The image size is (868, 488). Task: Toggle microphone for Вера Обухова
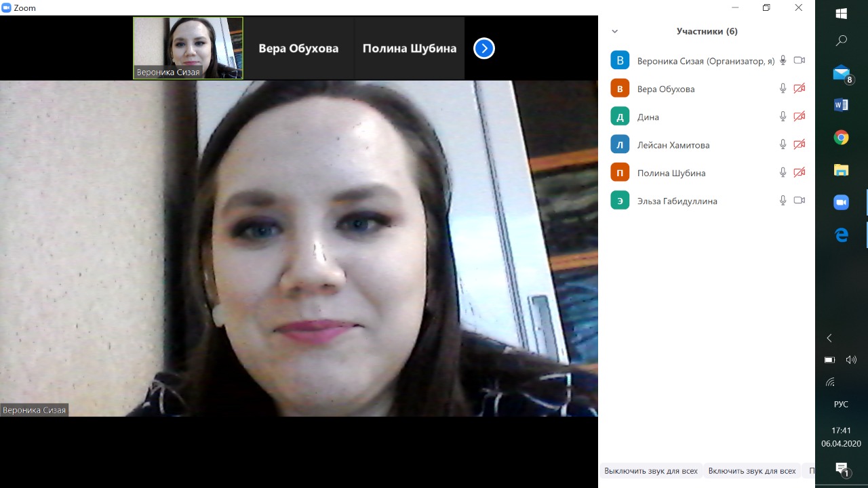click(783, 89)
